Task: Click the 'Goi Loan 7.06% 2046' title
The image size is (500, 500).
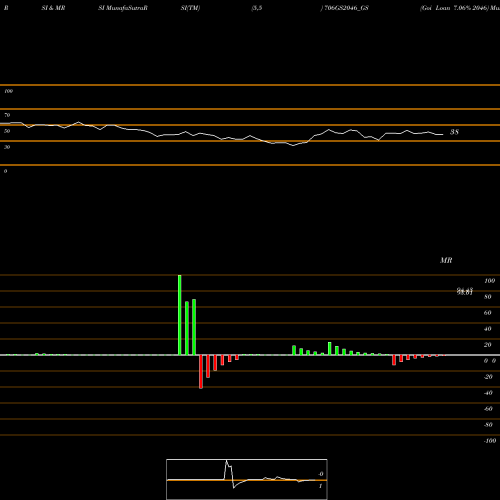Action: pos(454,8)
